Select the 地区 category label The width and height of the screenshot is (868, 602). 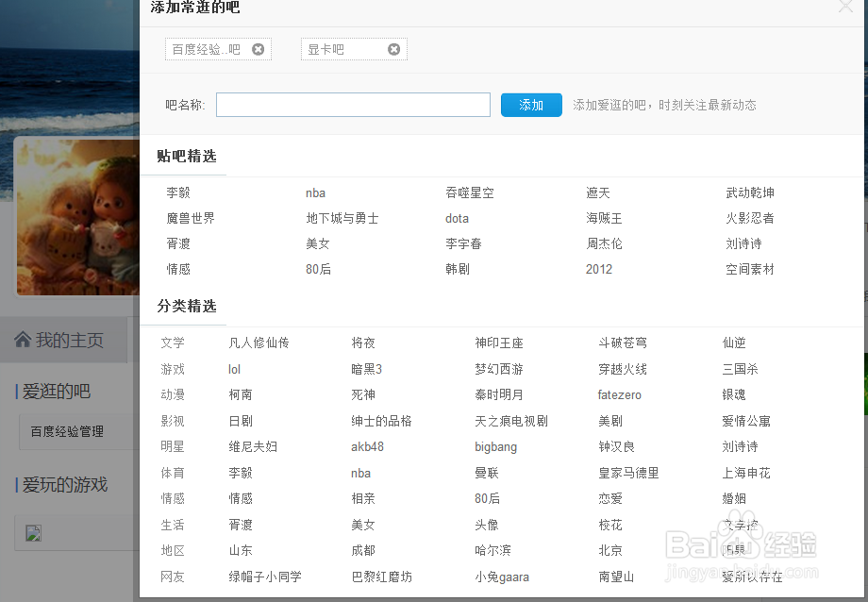(x=173, y=550)
